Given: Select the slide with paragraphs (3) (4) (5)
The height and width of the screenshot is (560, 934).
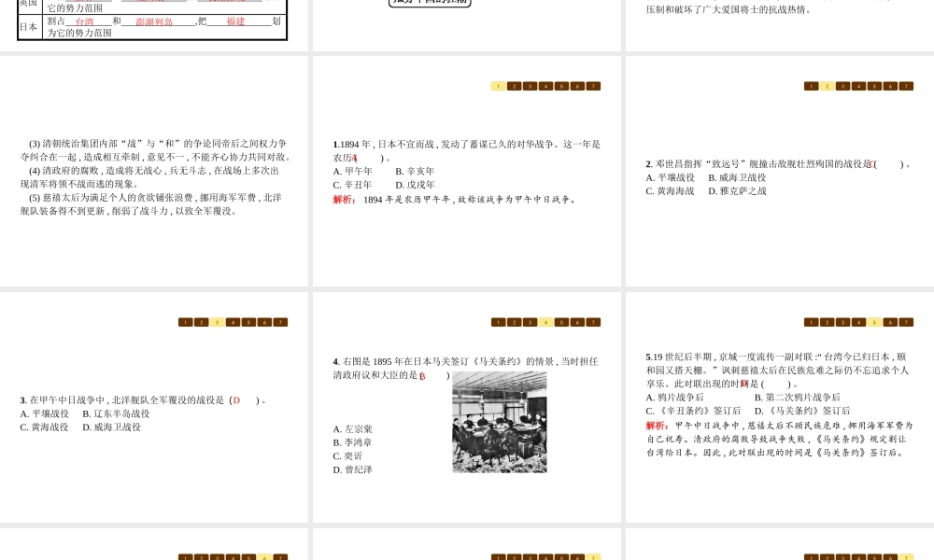Looking at the screenshot, I should pyautogui.click(x=154, y=172).
